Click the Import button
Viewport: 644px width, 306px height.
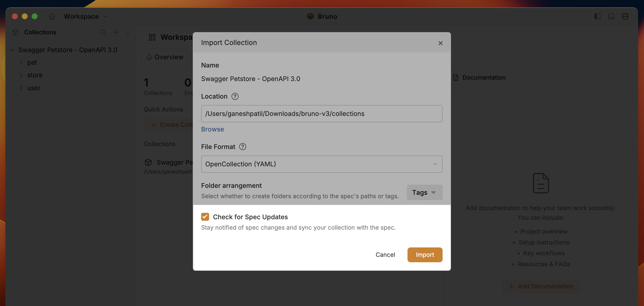(425, 255)
